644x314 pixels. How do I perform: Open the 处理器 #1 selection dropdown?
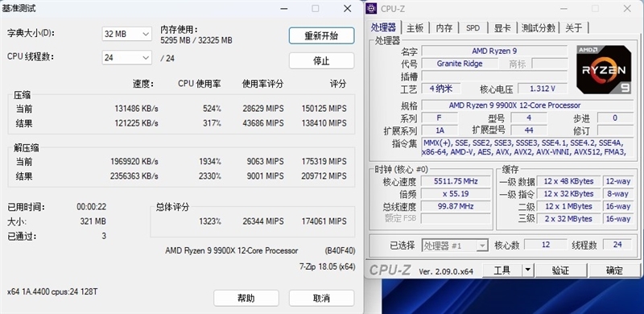pyautogui.click(x=455, y=246)
